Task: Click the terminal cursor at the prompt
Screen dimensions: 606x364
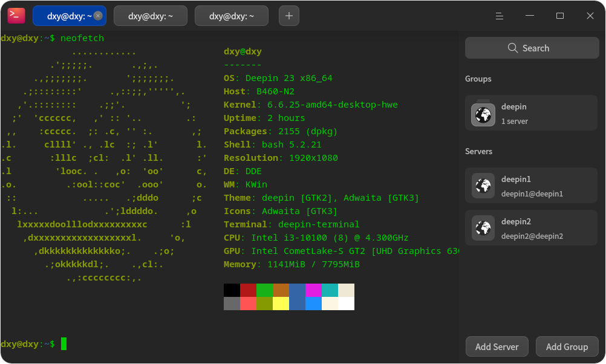Action: click(64, 344)
